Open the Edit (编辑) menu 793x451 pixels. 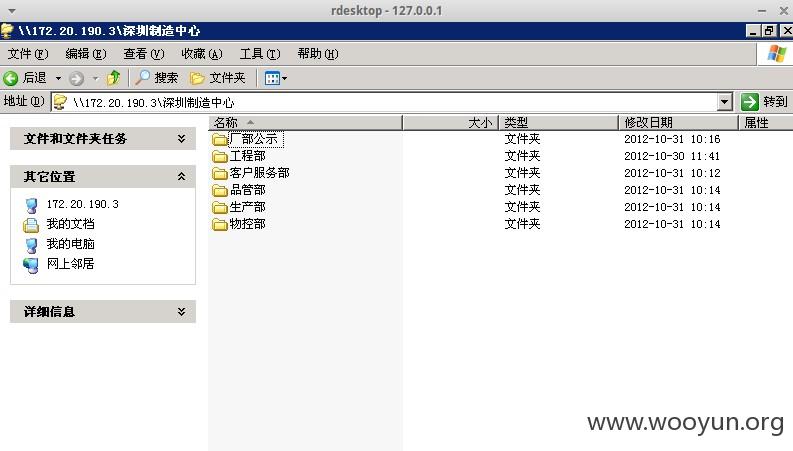tap(86, 54)
